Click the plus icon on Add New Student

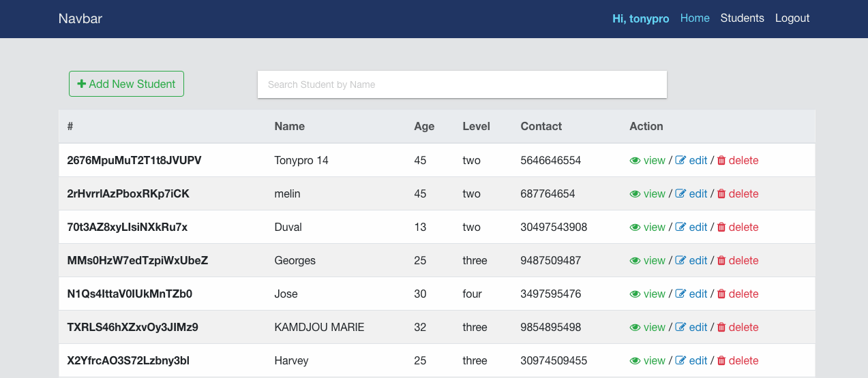click(82, 84)
